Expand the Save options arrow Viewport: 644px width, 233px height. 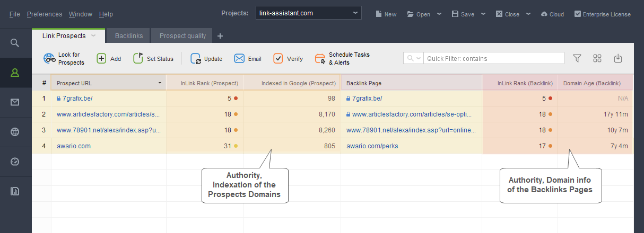coord(483,14)
